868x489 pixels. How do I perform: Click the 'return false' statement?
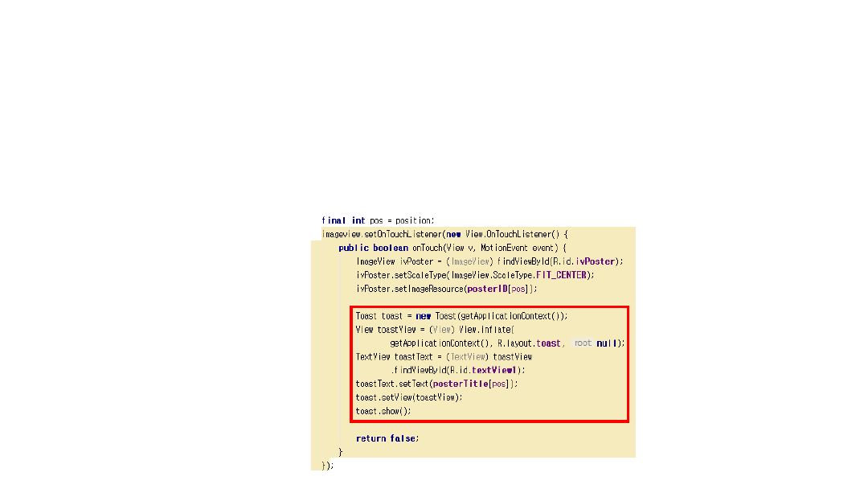pos(387,438)
